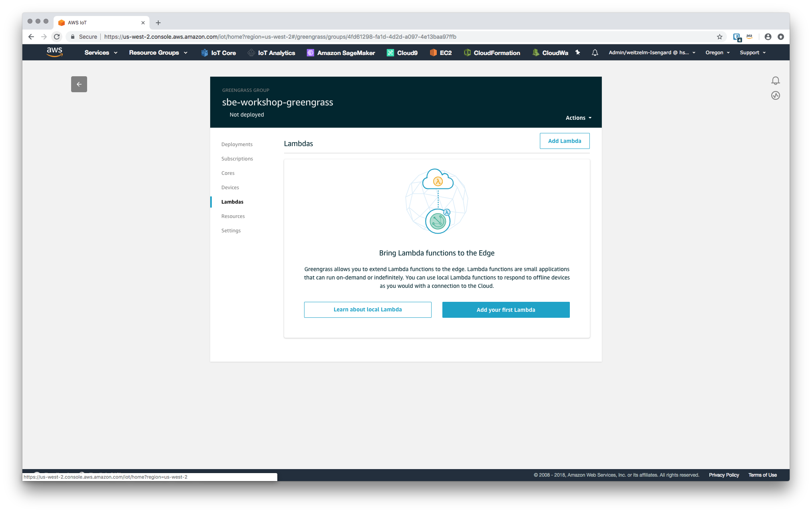Open Amazon SageMaker shortcut
The width and height of the screenshot is (812, 513).
click(341, 53)
